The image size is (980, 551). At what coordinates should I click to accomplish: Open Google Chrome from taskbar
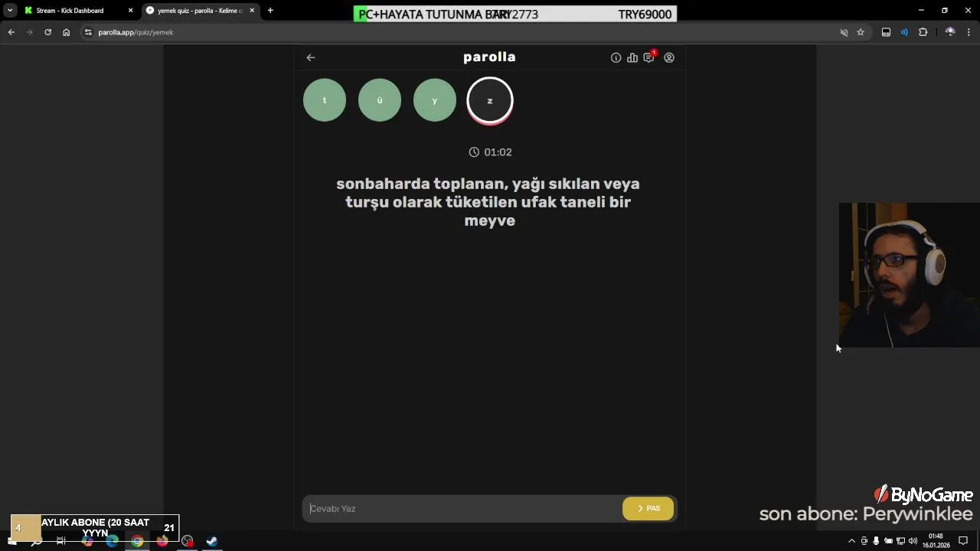coord(137,541)
